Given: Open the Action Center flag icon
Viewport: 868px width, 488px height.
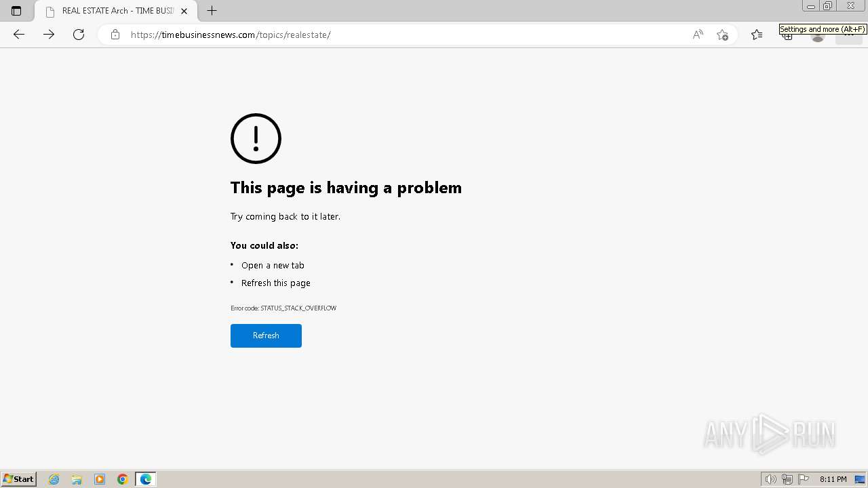Looking at the screenshot, I should click(x=804, y=479).
